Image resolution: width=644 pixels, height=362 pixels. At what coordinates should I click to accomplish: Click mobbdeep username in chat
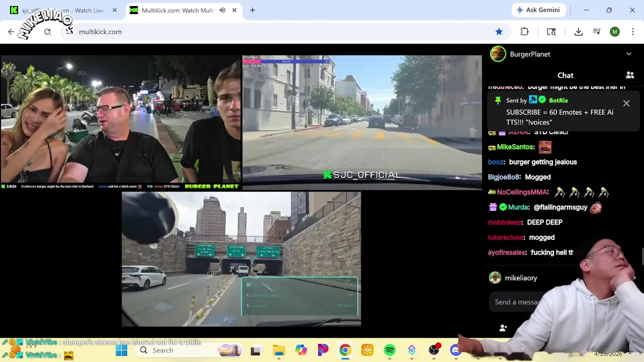coord(505,222)
